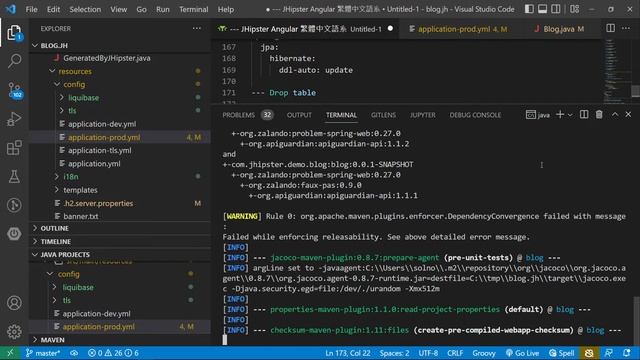640x360 pixels.
Task: Kill terminal with trash icon
Action: tap(599, 115)
